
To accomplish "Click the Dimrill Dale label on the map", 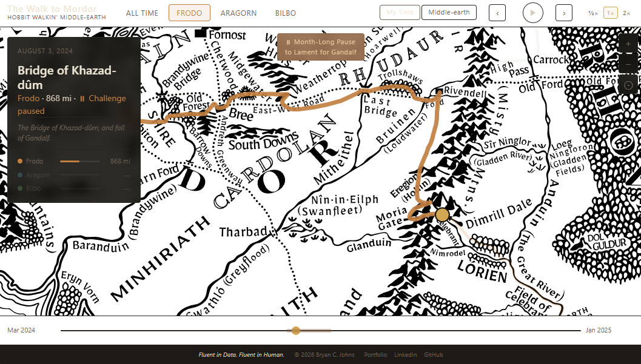I will click(499, 213).
